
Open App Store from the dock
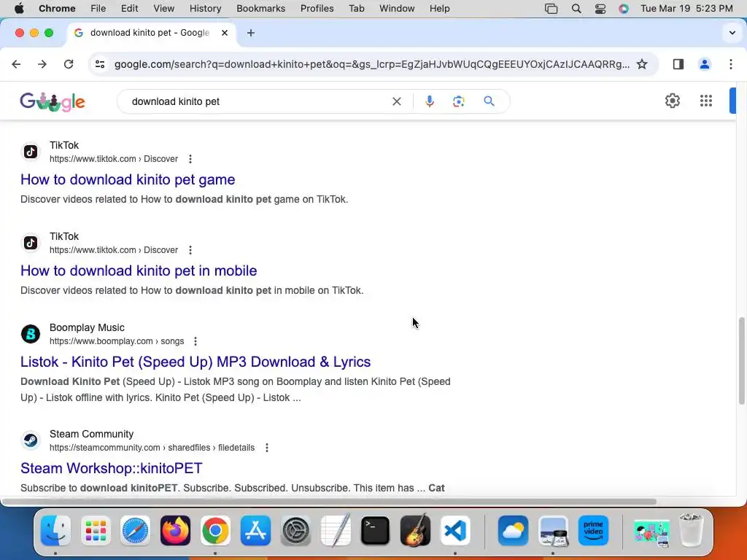[x=255, y=531]
